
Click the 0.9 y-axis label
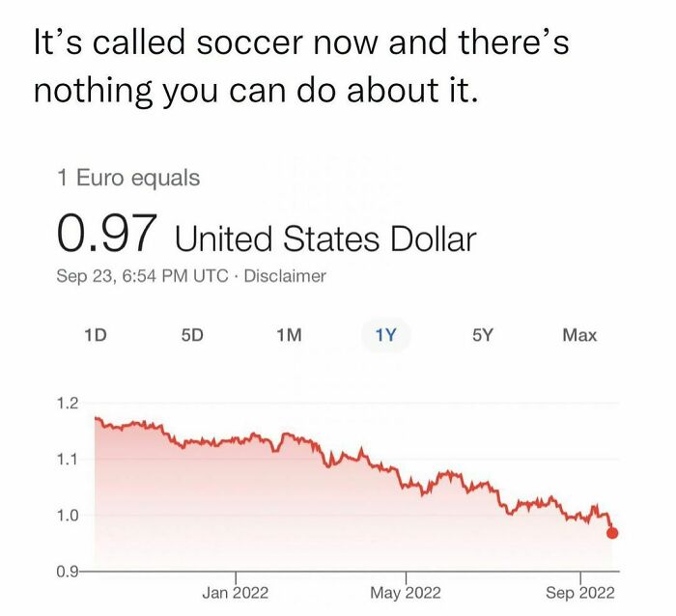point(69,571)
